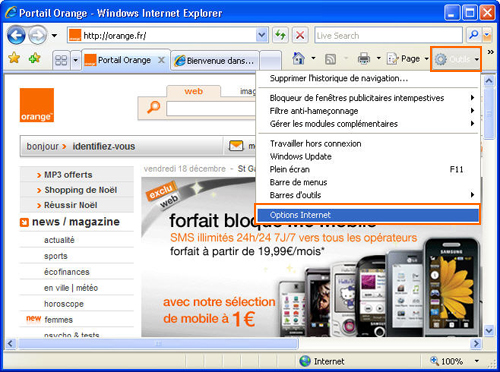The image size is (500, 372).
Task: Go to the Home page icon
Action: [298, 59]
